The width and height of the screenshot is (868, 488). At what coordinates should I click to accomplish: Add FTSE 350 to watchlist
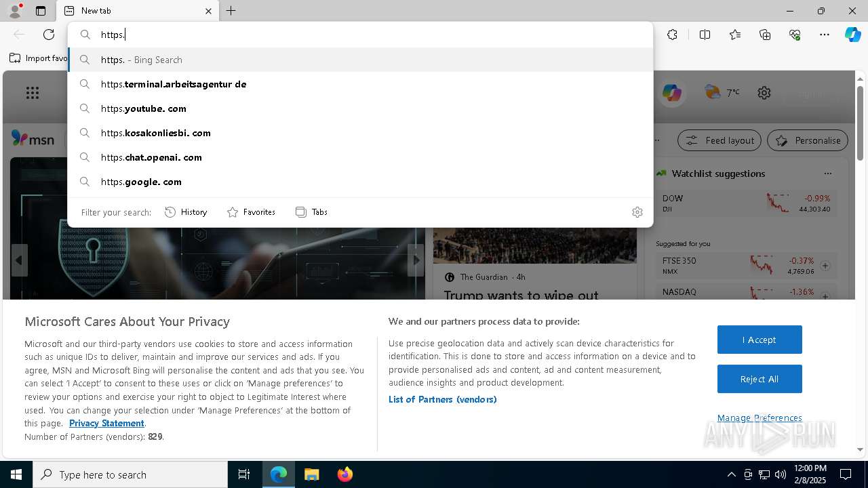(825, 266)
